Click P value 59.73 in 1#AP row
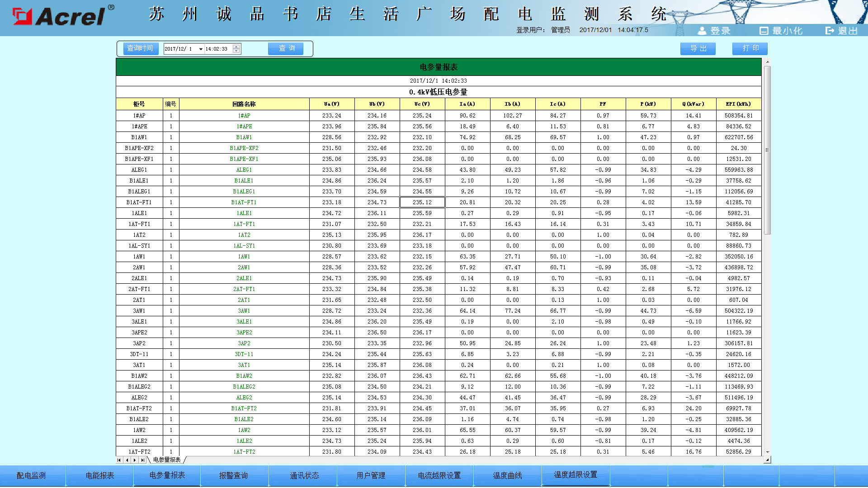The height and width of the screenshot is (488, 868). pos(648,116)
